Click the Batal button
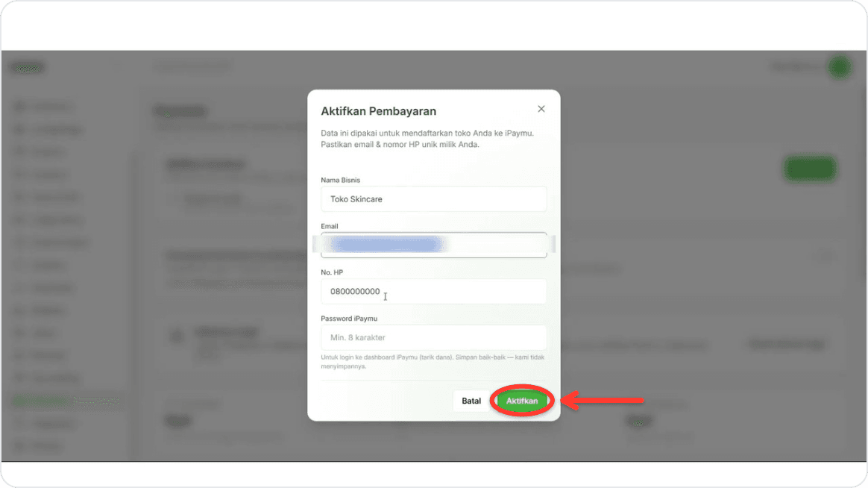This screenshot has width=868, height=488. 471,401
